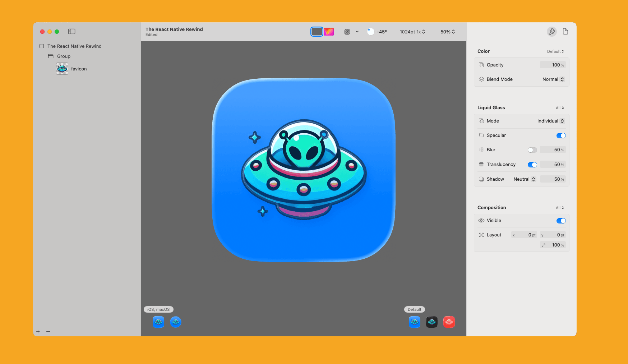
Task: Select the dark appearance icon preview
Action: [431, 322]
